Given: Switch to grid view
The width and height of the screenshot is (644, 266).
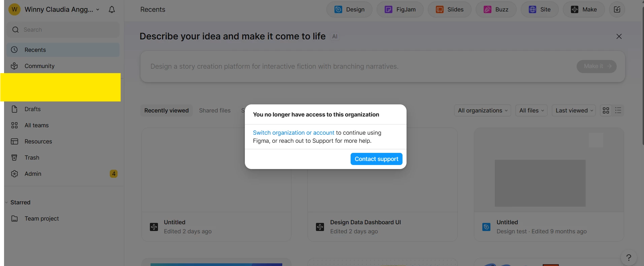Looking at the screenshot, I should [x=606, y=110].
